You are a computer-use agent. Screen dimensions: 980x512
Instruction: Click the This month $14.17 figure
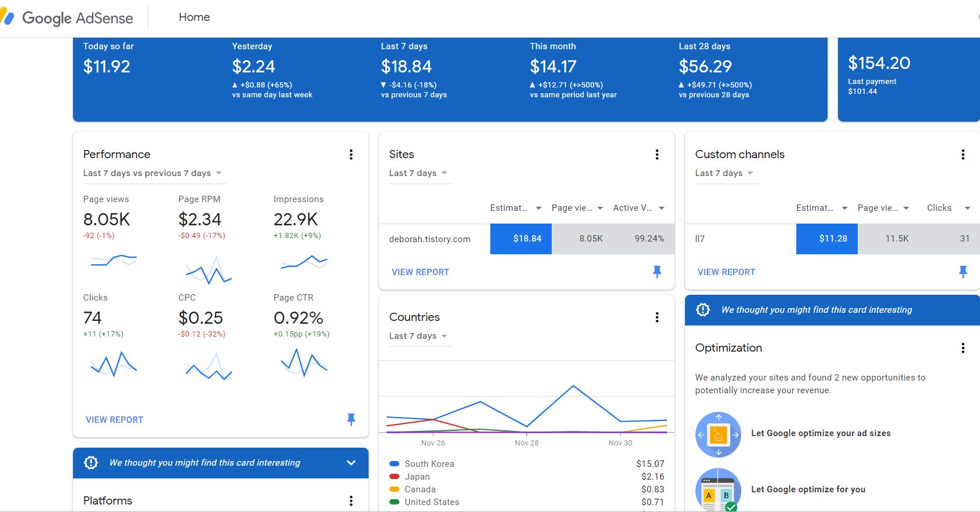(553, 67)
